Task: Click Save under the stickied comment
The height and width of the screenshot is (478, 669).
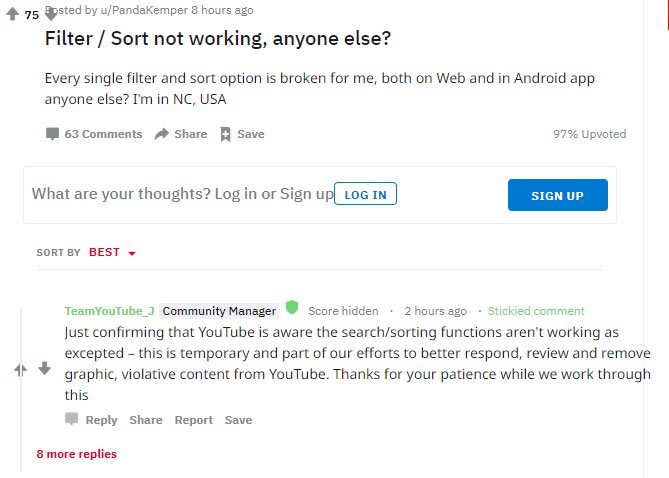Action: [x=239, y=420]
